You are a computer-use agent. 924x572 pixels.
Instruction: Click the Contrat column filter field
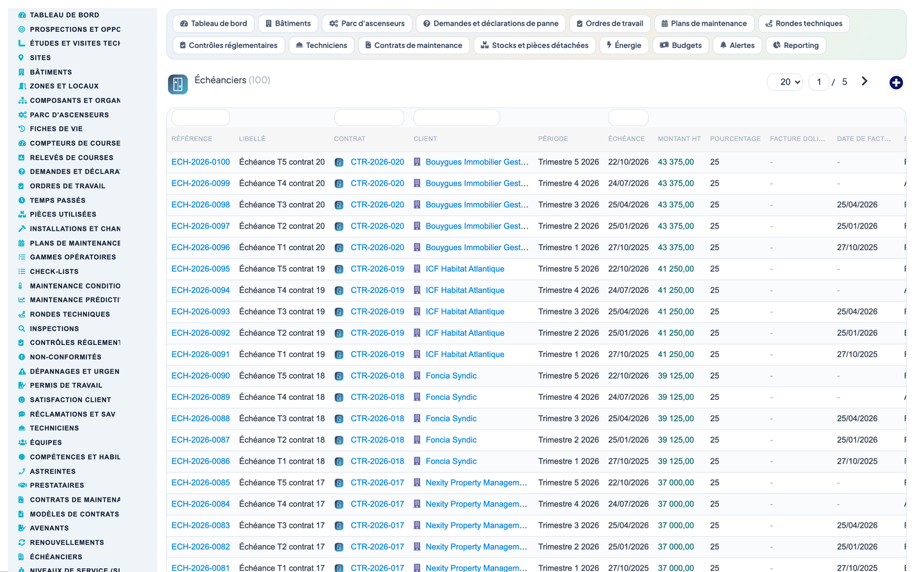click(369, 118)
